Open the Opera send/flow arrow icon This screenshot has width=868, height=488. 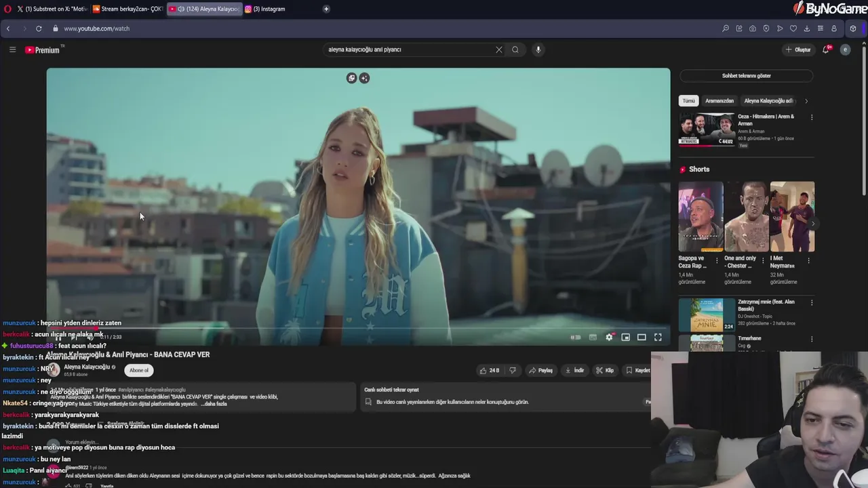point(780,28)
